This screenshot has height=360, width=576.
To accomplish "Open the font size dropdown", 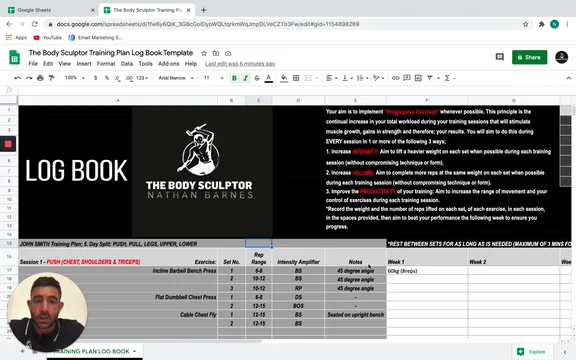I will pyautogui.click(x=213, y=78).
